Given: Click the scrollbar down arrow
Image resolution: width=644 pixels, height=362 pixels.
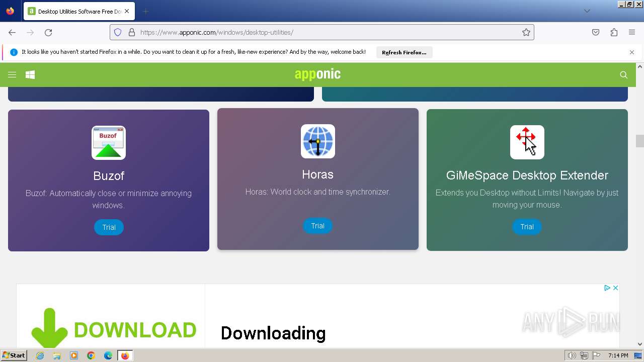Looking at the screenshot, I should click(640, 344).
